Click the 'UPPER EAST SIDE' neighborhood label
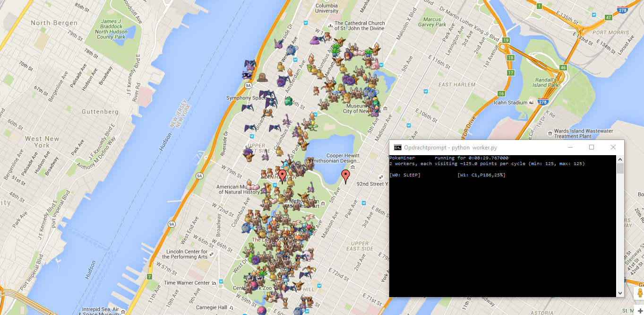Screen dimensions: 644x315 360,246
